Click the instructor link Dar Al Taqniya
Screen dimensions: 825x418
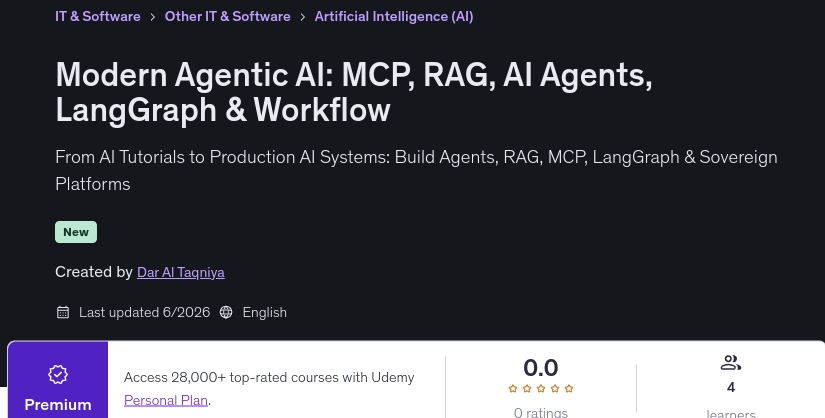click(180, 272)
